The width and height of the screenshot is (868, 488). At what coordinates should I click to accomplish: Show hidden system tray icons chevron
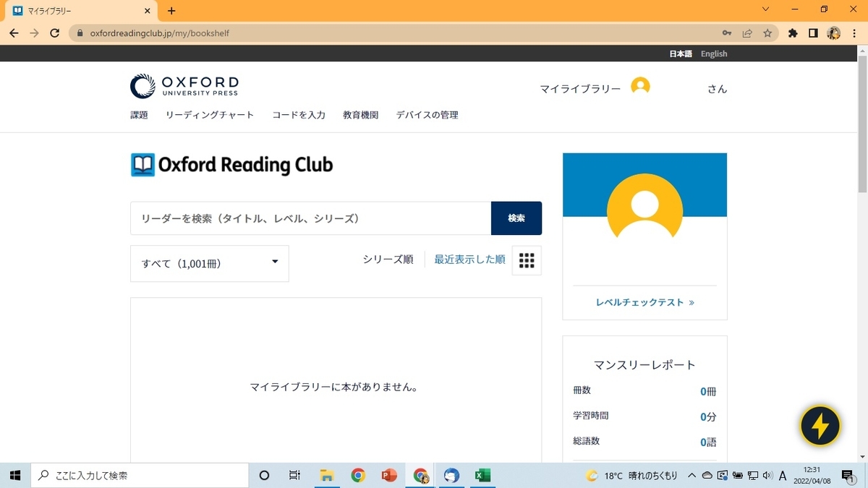click(x=692, y=475)
